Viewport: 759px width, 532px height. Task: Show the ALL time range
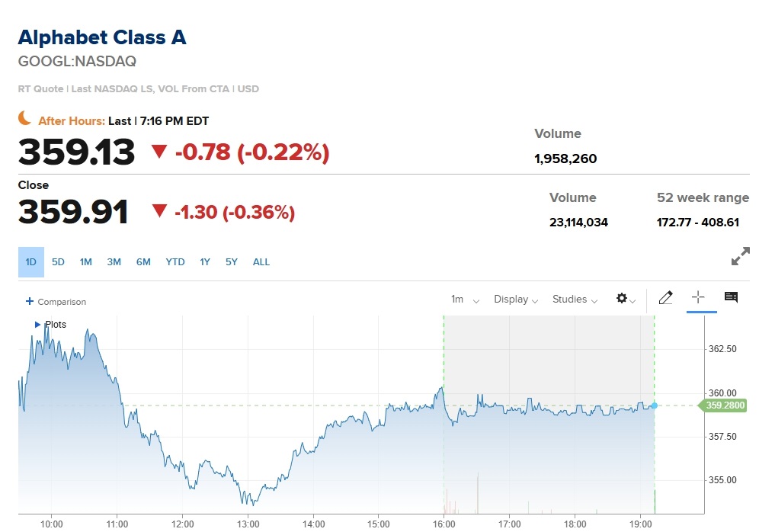pos(261,262)
